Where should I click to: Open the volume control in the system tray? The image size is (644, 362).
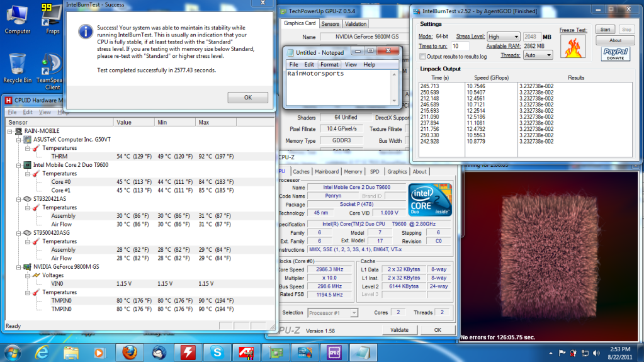(596, 353)
